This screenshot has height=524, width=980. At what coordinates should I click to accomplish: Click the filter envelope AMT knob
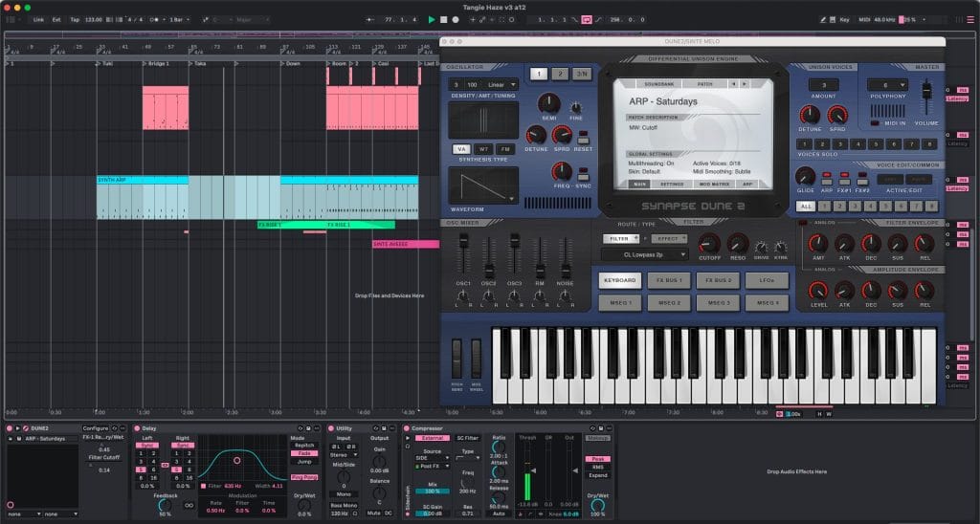click(818, 244)
